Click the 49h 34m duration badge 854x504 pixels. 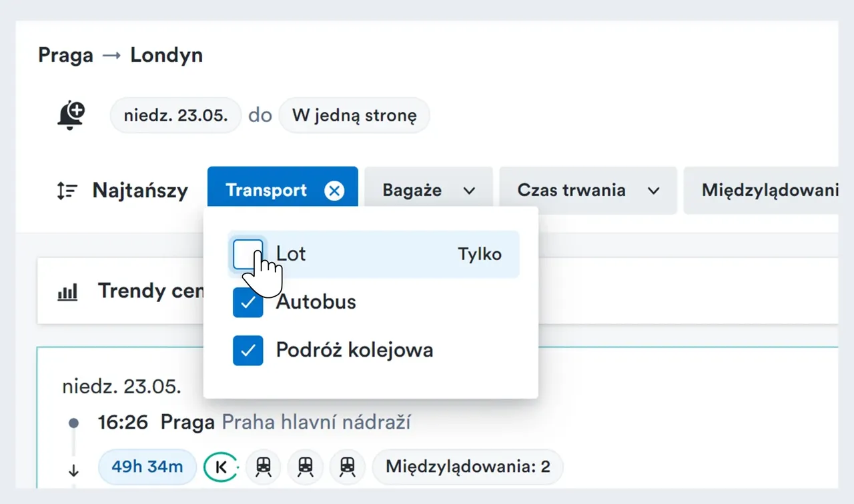coord(147,467)
